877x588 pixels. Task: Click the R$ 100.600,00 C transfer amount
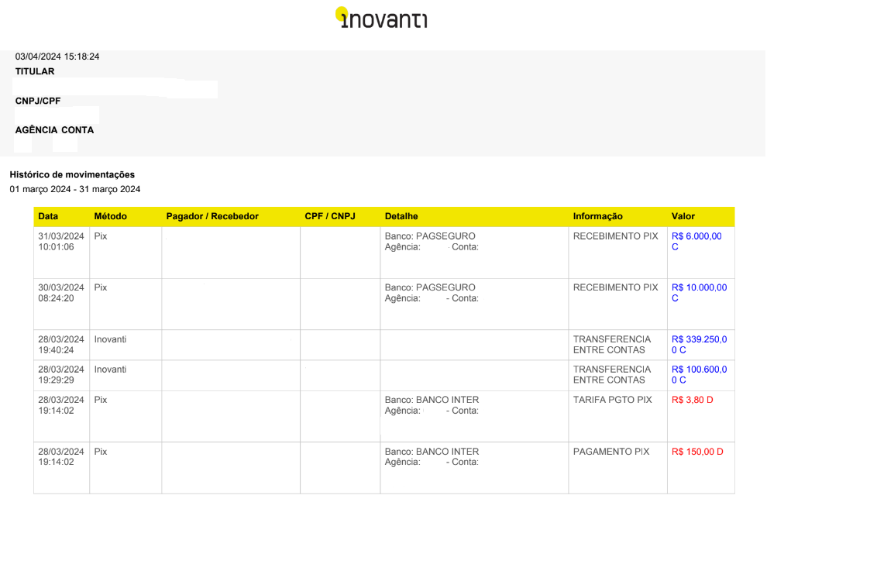(x=699, y=375)
